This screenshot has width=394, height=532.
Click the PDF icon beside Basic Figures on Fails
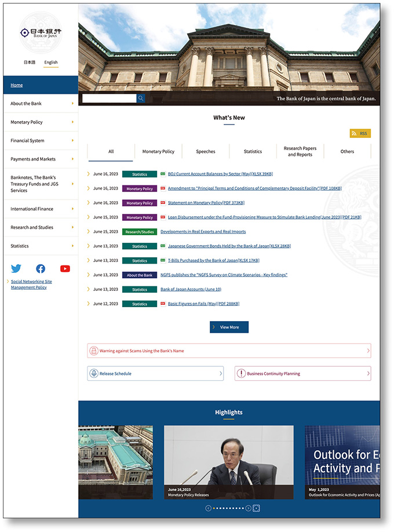163,304
